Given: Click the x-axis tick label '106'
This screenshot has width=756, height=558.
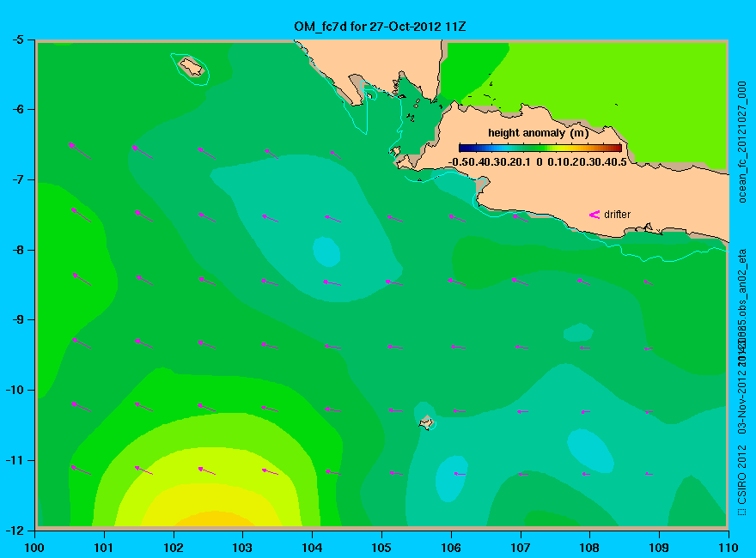Looking at the screenshot, I should 451,548.
